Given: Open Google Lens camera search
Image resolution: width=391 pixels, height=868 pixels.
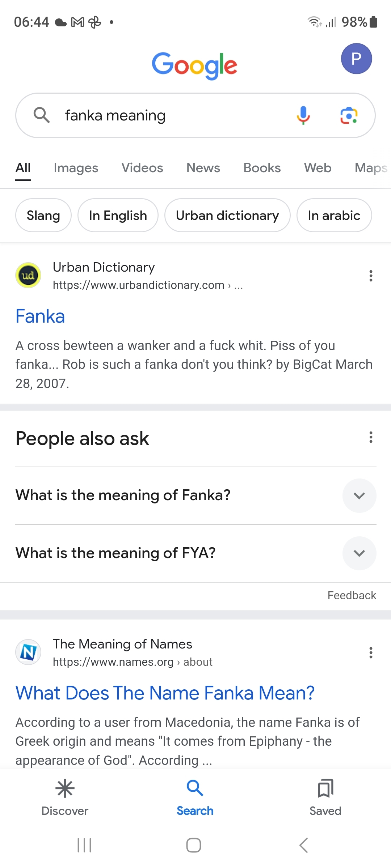Looking at the screenshot, I should tap(349, 115).
